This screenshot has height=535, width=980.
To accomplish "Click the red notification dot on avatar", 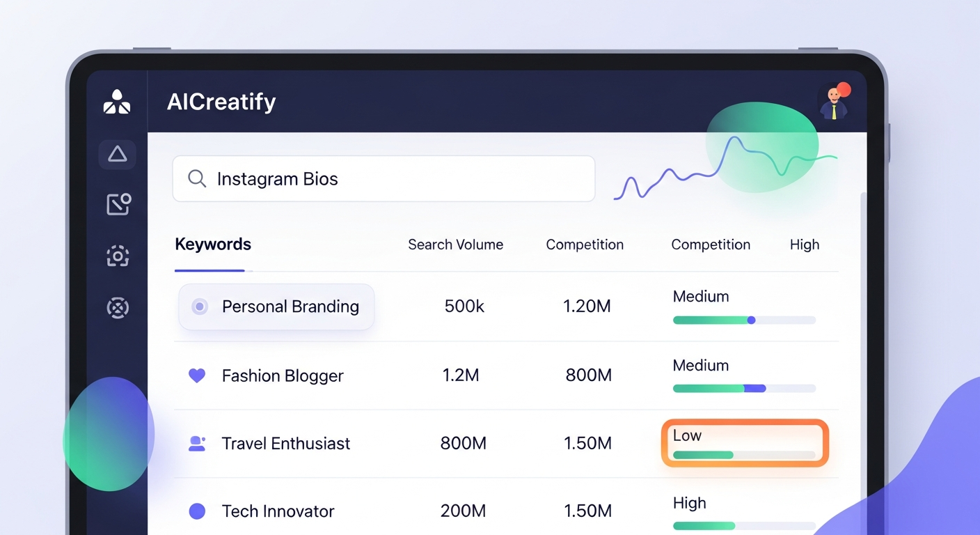I will (x=844, y=89).
